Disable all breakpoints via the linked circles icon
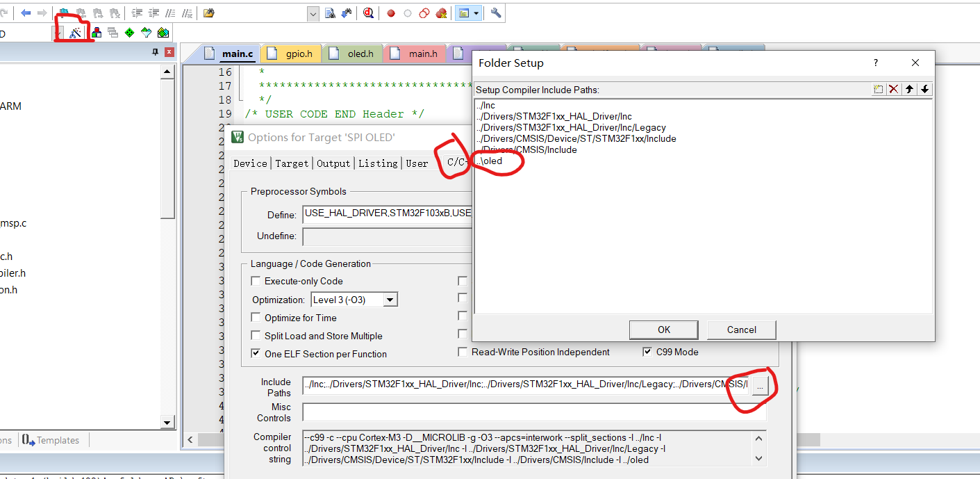 [x=424, y=13]
